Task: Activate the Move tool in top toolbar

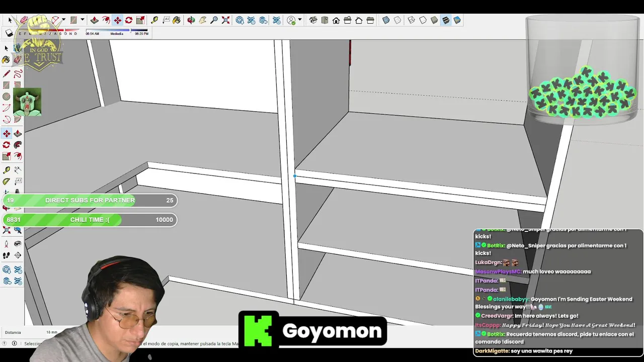Action: point(117,20)
